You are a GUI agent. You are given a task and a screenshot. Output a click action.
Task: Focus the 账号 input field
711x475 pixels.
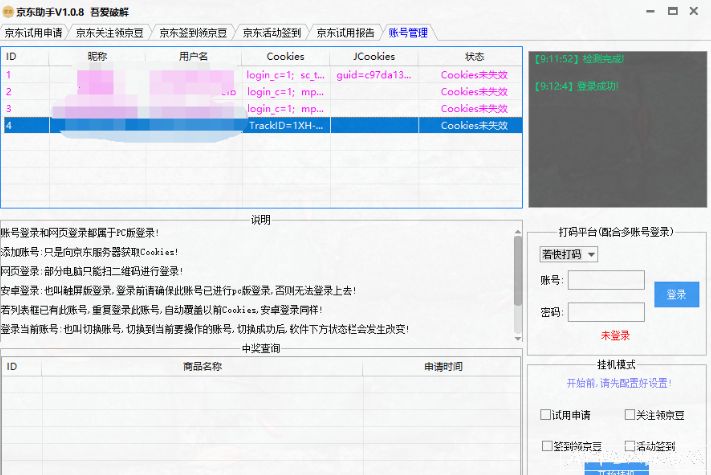coord(606,280)
